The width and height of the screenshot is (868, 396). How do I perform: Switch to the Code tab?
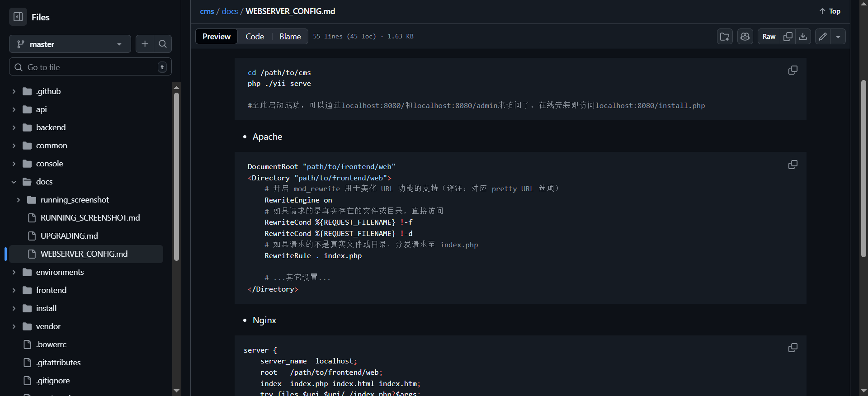(x=255, y=37)
